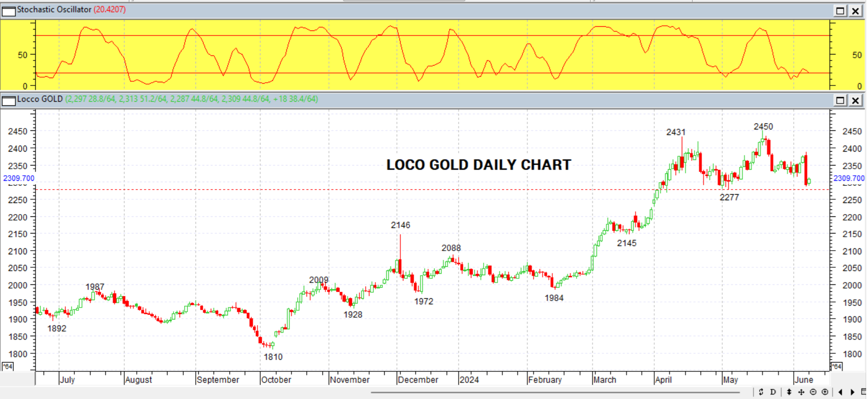Click the 1892 July low annotation

click(57, 329)
